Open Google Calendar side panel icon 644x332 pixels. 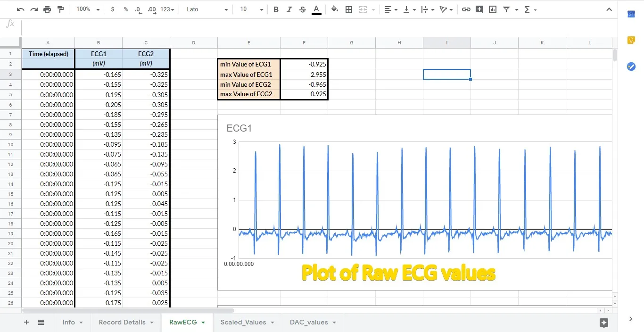point(631,14)
